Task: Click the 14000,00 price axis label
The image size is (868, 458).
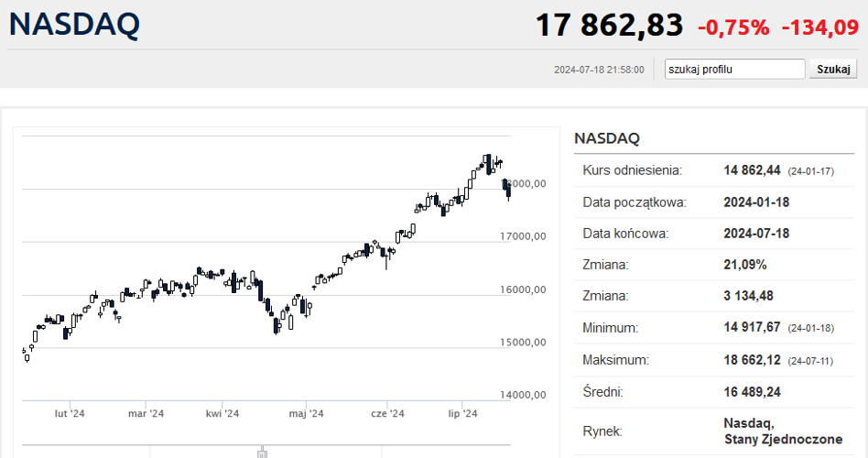Action: [x=523, y=395]
